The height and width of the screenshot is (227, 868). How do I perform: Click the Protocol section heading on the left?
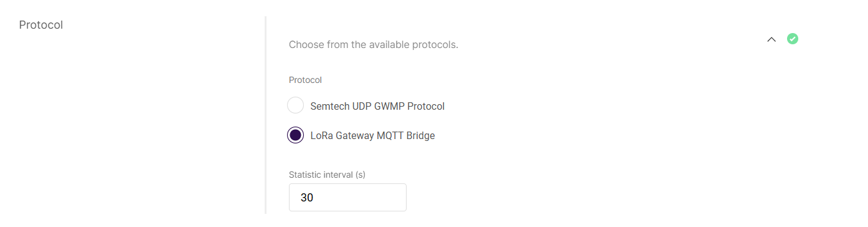(x=41, y=25)
